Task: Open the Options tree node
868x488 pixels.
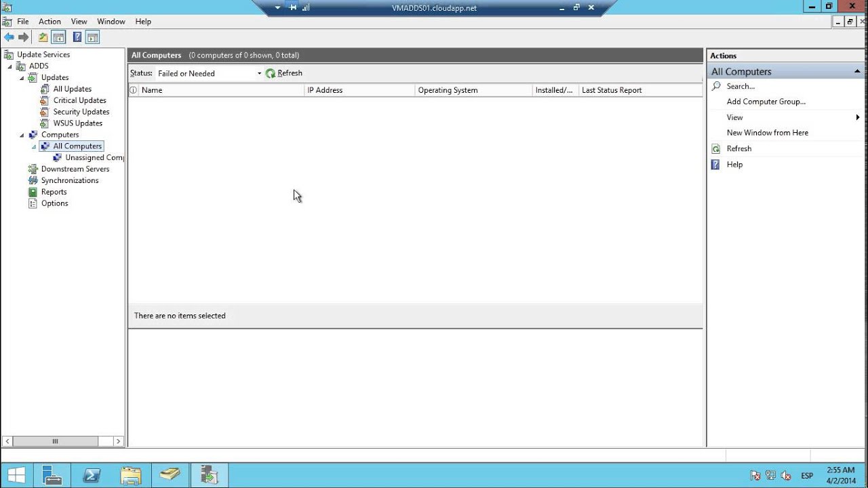Action: coord(54,203)
